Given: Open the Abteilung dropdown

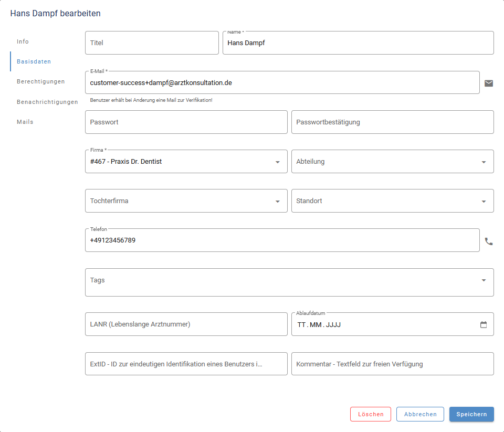Looking at the screenshot, I should click(x=484, y=162).
